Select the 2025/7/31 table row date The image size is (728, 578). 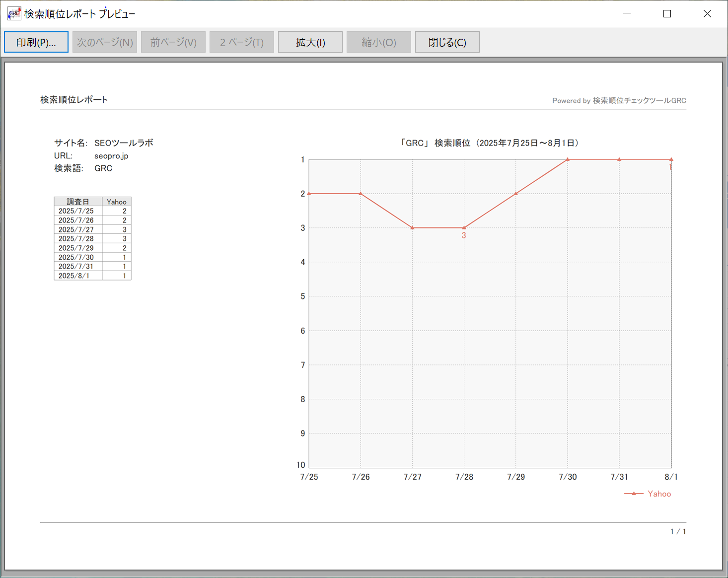76,266
